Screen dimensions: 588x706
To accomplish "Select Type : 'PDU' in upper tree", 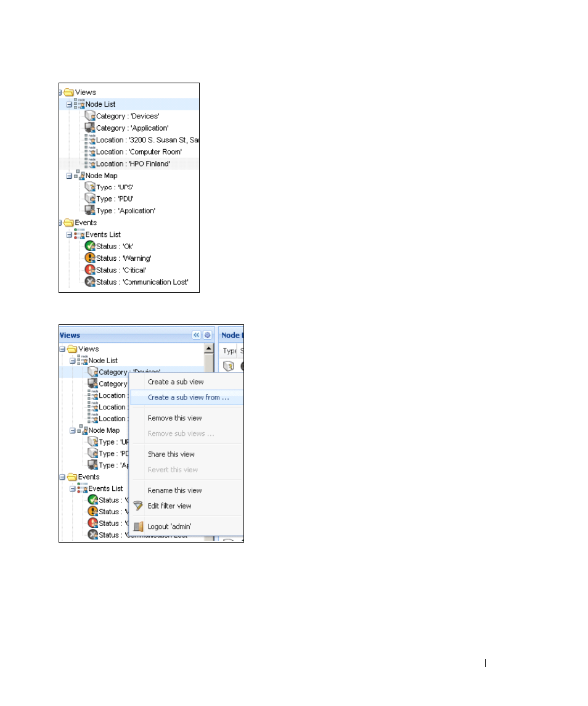I will click(x=115, y=199).
